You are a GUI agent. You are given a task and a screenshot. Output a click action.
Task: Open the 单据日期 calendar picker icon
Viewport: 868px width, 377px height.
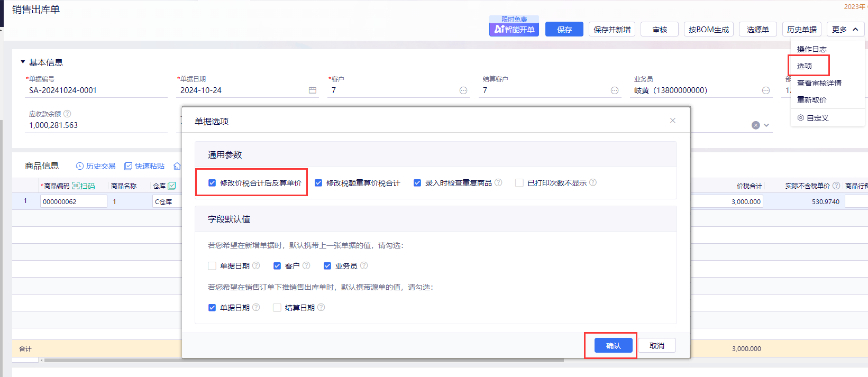[313, 90]
